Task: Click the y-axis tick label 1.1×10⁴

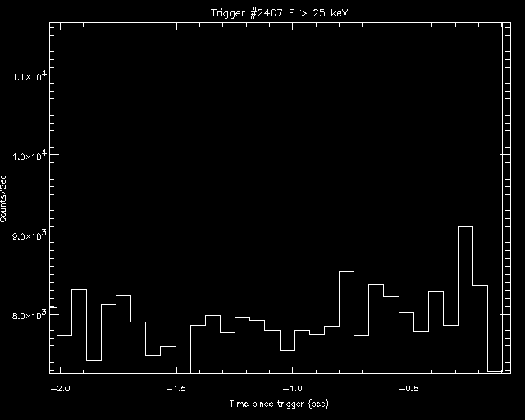Action: (x=30, y=76)
